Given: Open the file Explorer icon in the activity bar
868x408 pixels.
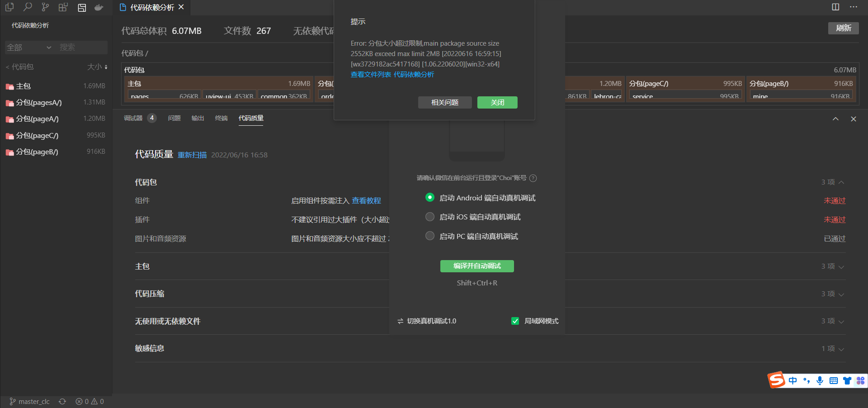Looking at the screenshot, I should coord(9,7).
